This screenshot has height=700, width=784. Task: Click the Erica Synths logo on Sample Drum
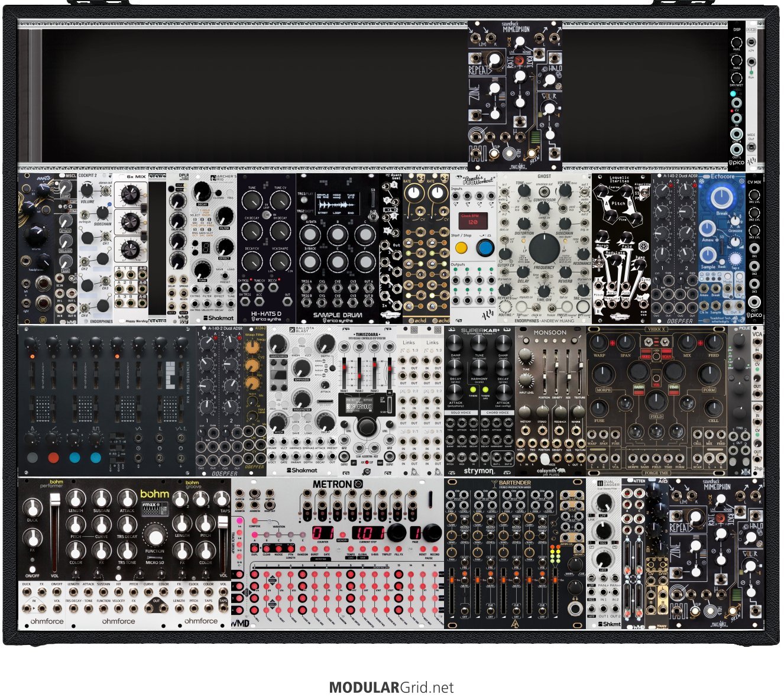pos(338,320)
